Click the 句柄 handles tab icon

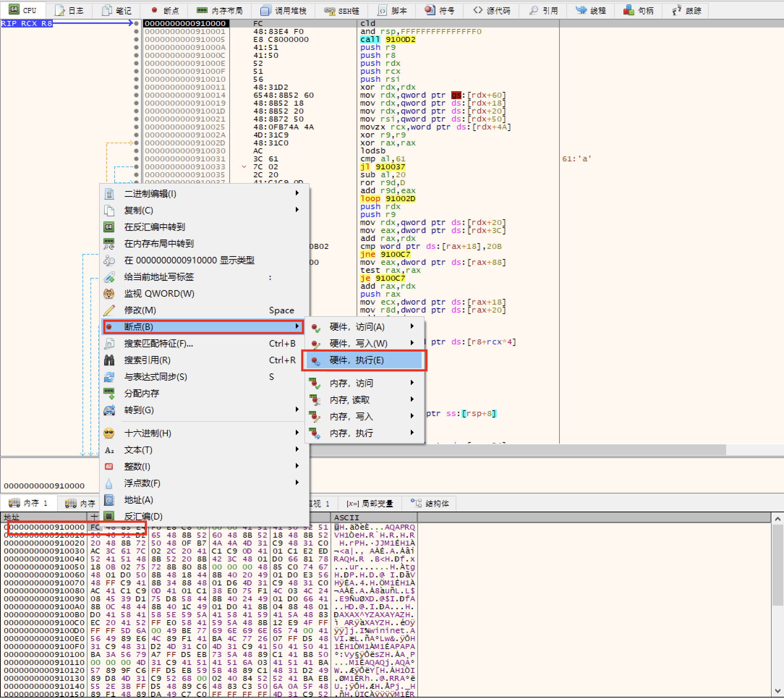pos(628,10)
